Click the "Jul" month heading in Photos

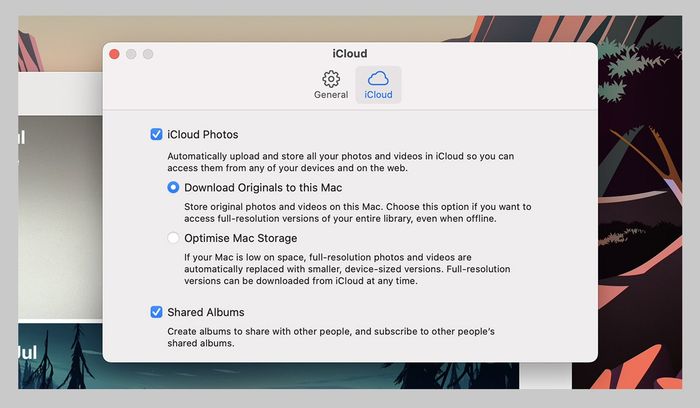point(28,353)
